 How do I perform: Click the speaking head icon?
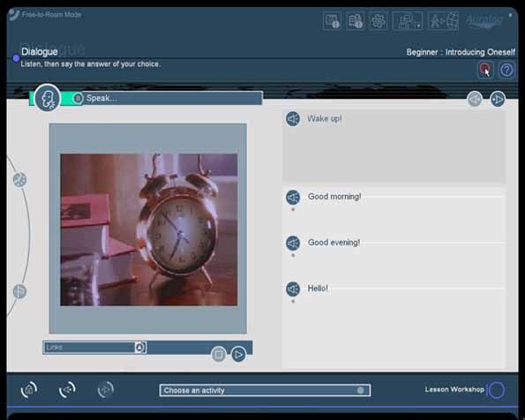[48, 98]
